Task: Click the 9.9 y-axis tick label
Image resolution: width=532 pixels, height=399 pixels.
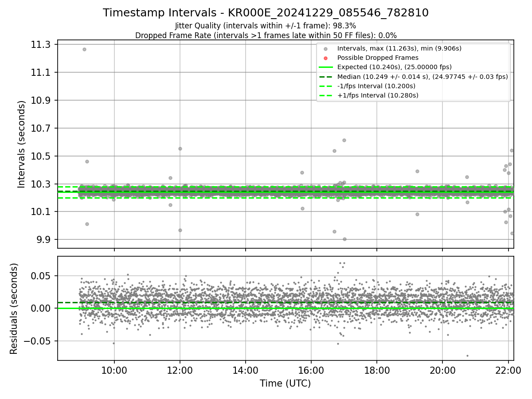Action: tap(43, 240)
